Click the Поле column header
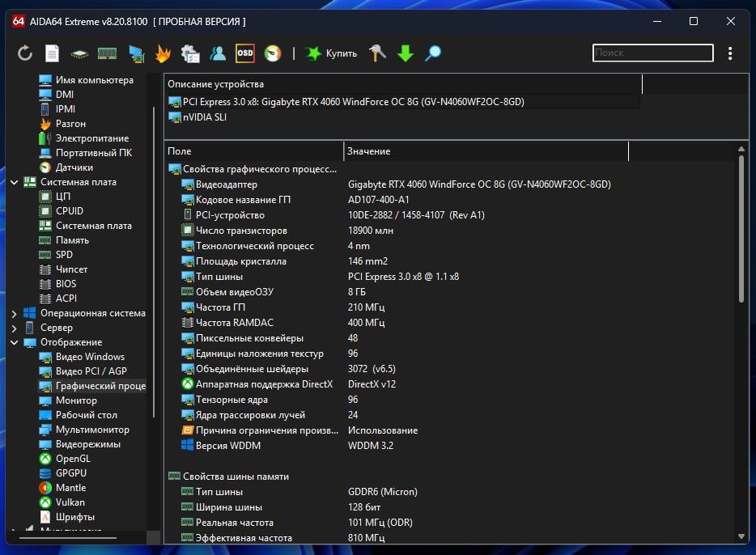The width and height of the screenshot is (756, 555). pyautogui.click(x=253, y=151)
